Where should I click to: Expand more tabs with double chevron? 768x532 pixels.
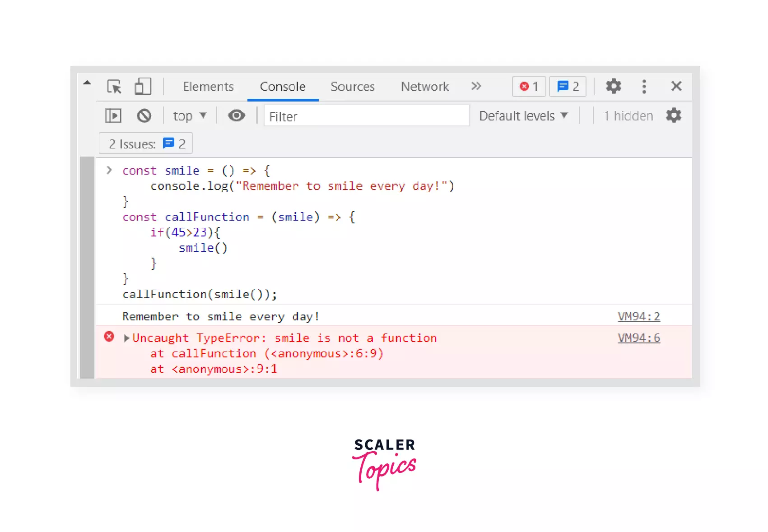pos(476,86)
